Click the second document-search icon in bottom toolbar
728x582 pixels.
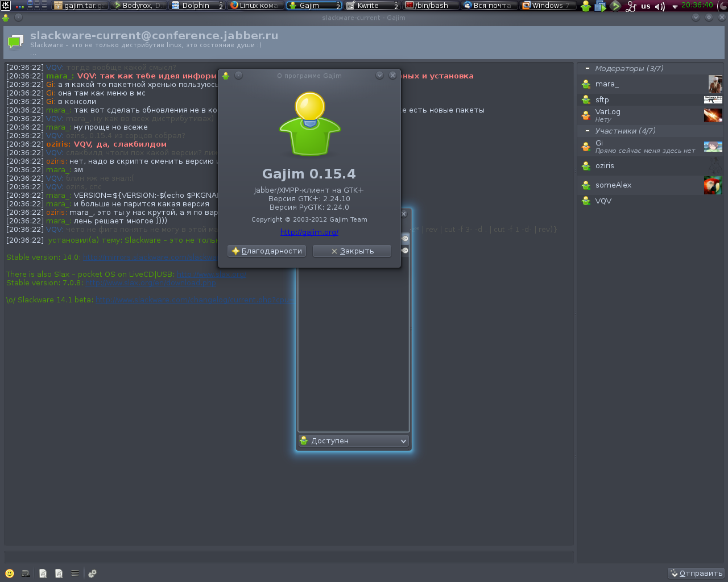pos(59,573)
